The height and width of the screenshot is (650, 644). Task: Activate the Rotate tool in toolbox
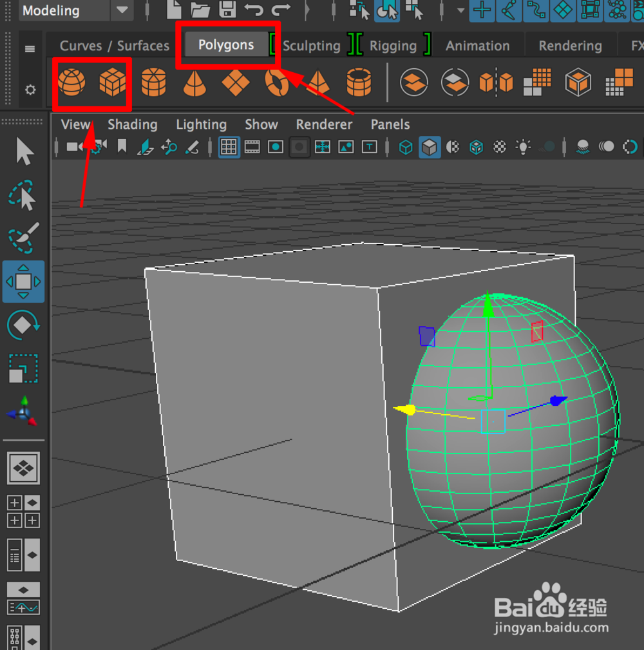pyautogui.click(x=23, y=325)
